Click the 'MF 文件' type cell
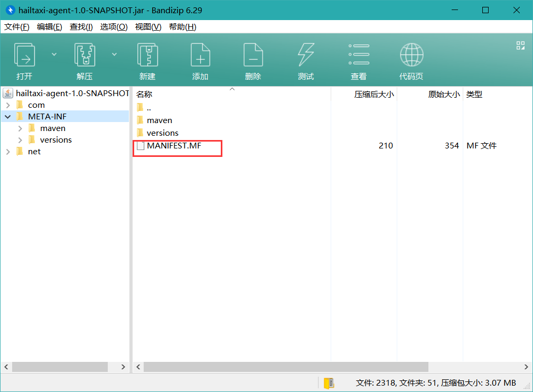 tap(481, 145)
